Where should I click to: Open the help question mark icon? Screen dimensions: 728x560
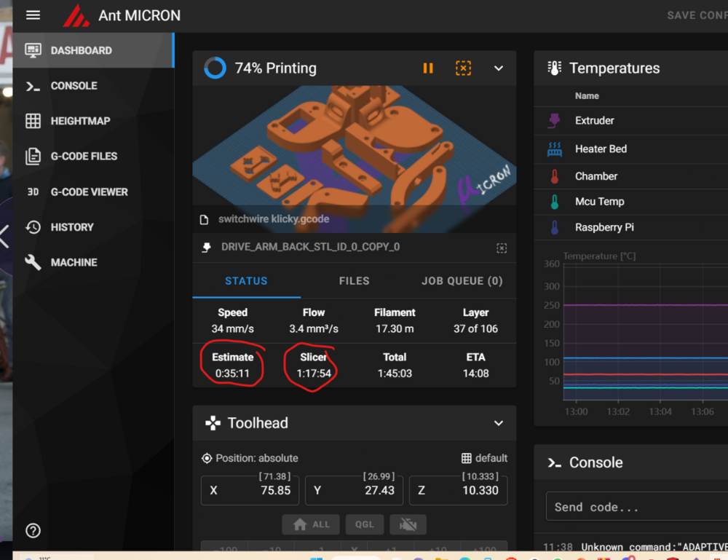tap(33, 530)
